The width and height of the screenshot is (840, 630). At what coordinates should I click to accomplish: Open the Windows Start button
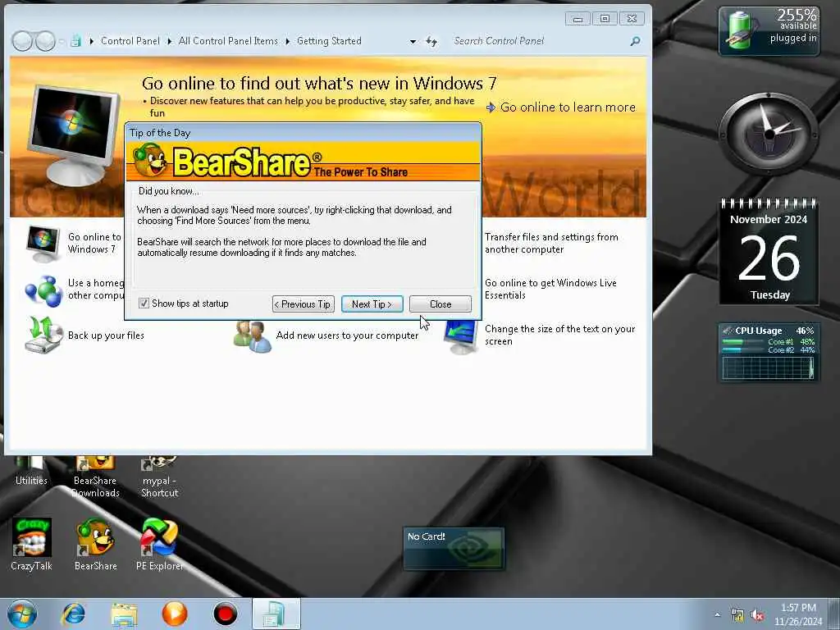pyautogui.click(x=22, y=614)
